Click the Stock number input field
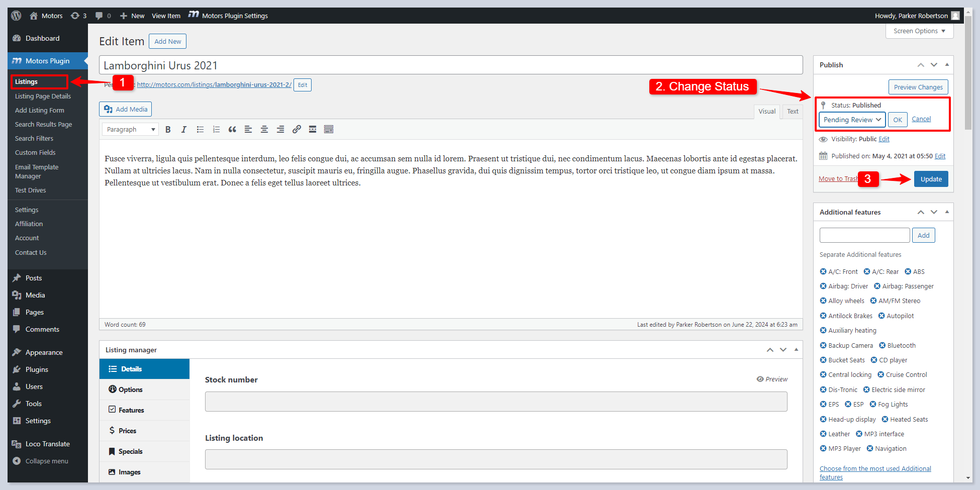980x490 pixels. point(496,402)
